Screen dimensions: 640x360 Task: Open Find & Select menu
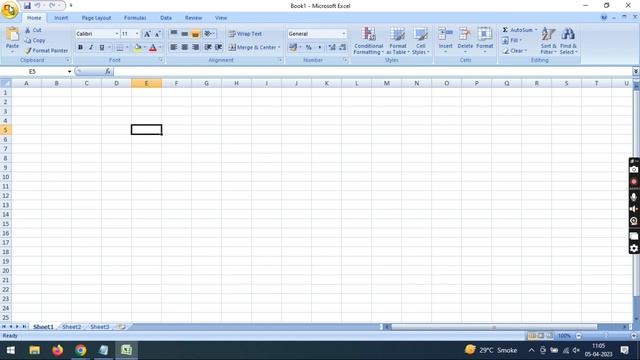click(x=568, y=41)
